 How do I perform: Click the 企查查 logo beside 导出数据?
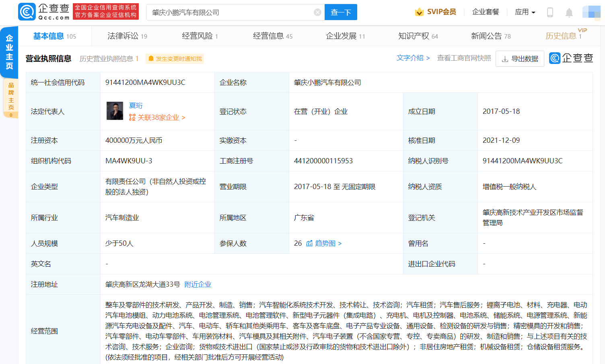(x=571, y=58)
